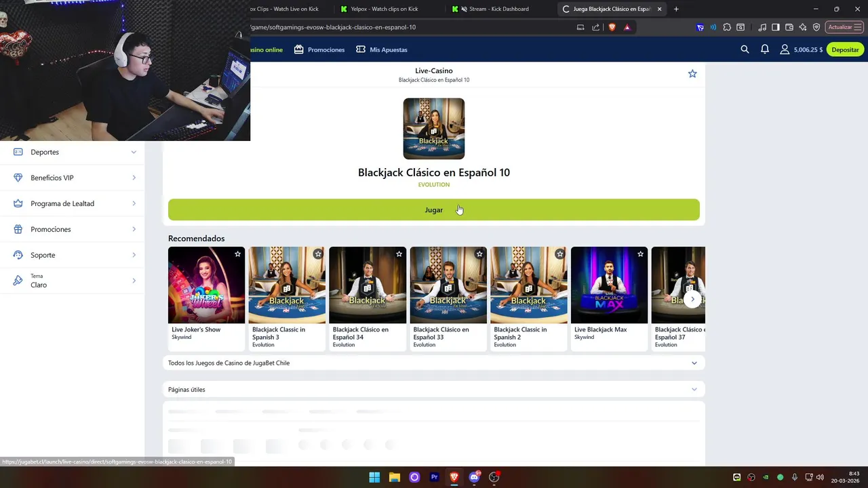Open Adobe Premiere Pro from the taskbar
Screen dimensions: 868x488
coord(435,477)
